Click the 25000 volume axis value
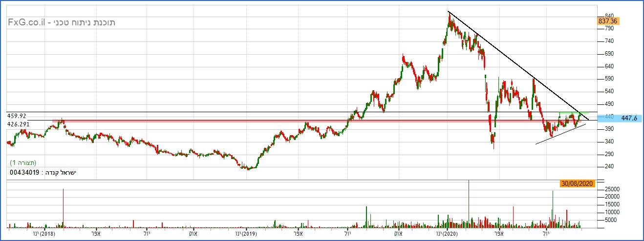Viewport: 644px width, 241px height. 611,189
